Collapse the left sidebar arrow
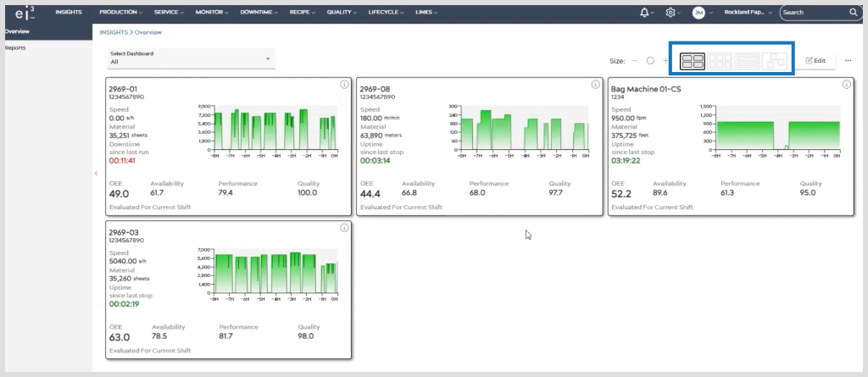This screenshot has width=868, height=377. click(96, 174)
